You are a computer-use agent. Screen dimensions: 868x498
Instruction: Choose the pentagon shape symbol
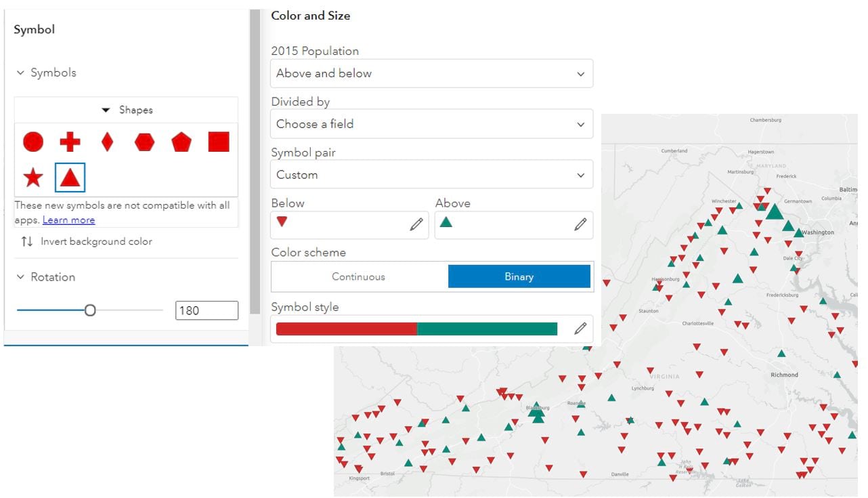coord(181,142)
